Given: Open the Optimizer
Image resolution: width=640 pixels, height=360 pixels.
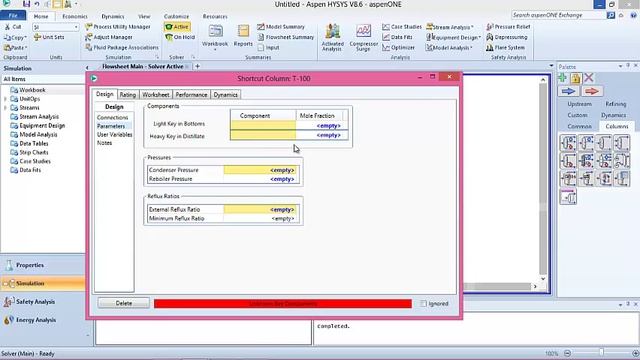Looking at the screenshot, I should tap(398, 47).
